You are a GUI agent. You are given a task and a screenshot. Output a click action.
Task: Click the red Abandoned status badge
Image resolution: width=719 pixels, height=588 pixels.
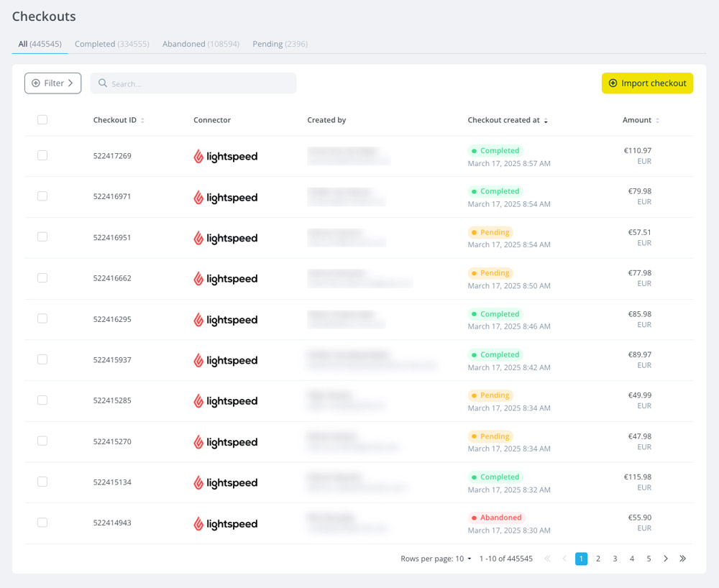point(496,518)
